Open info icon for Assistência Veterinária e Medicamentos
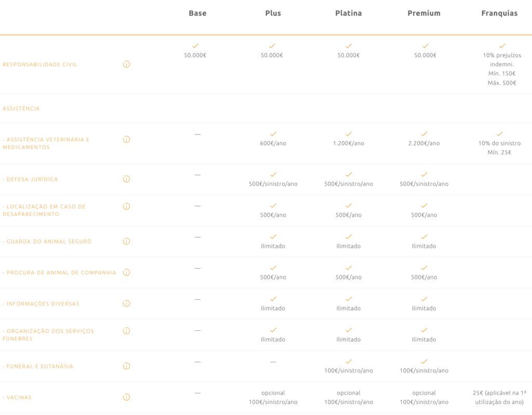532x415 pixels. (x=126, y=139)
